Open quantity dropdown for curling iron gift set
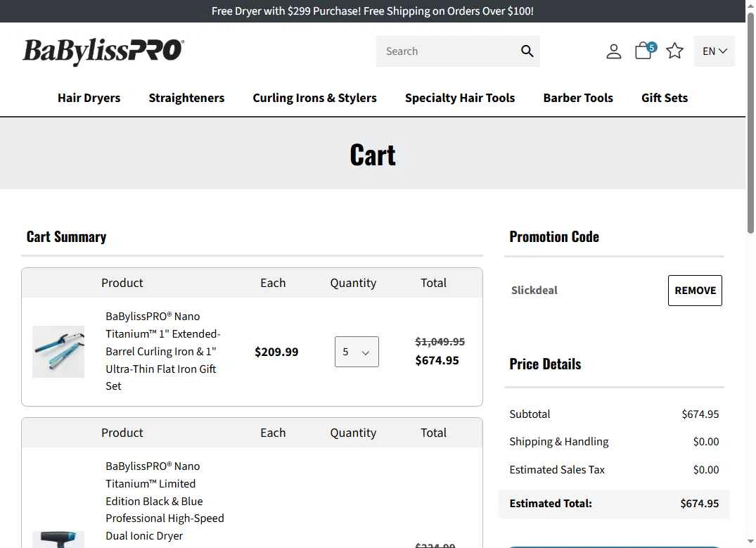 click(357, 352)
